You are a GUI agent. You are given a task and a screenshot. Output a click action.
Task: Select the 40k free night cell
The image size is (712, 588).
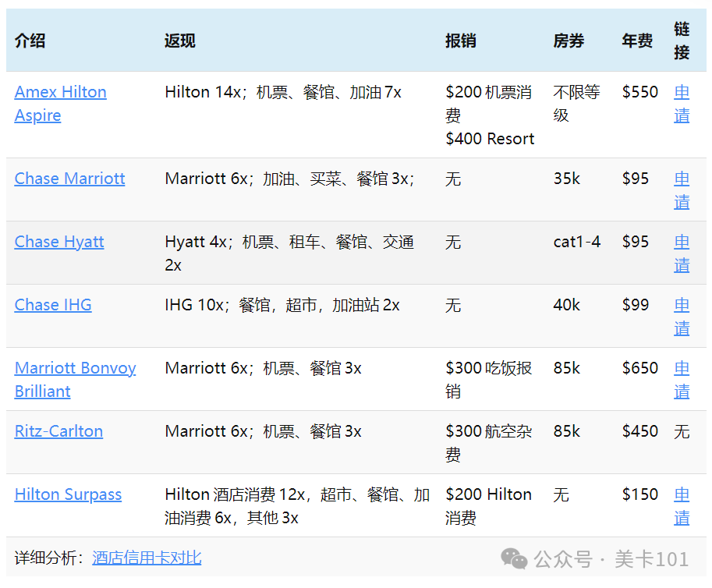[567, 305]
